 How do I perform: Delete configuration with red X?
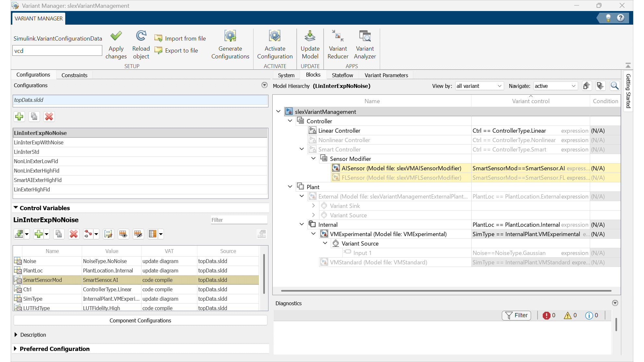[x=49, y=116]
